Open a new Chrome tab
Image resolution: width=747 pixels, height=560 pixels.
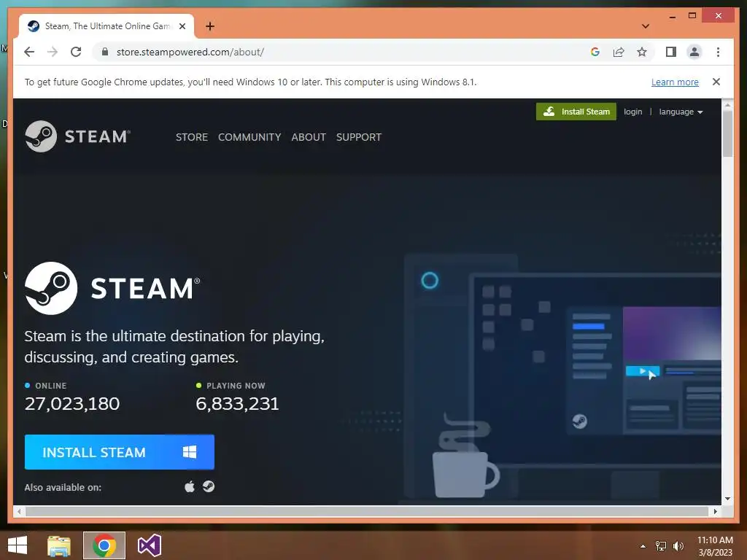click(x=209, y=26)
